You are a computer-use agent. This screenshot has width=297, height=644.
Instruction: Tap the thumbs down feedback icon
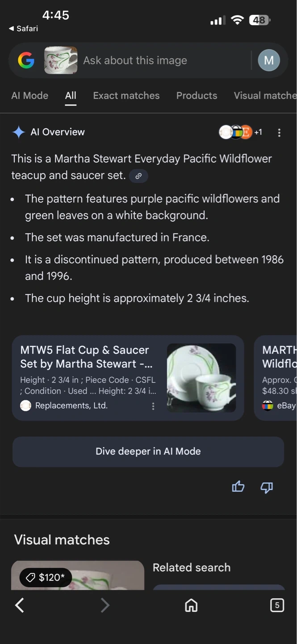click(x=267, y=487)
